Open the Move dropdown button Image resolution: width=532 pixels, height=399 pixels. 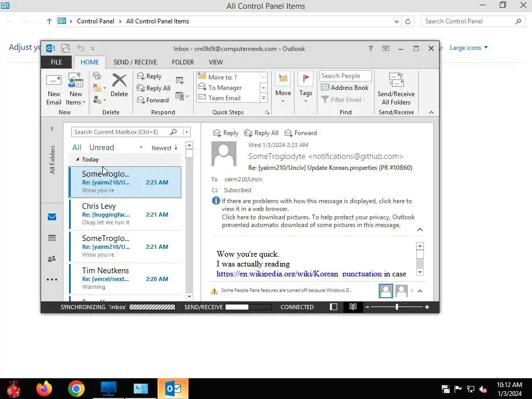click(x=283, y=87)
